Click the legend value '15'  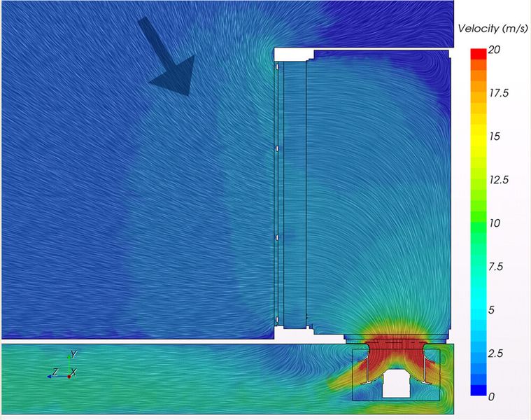[495, 136]
